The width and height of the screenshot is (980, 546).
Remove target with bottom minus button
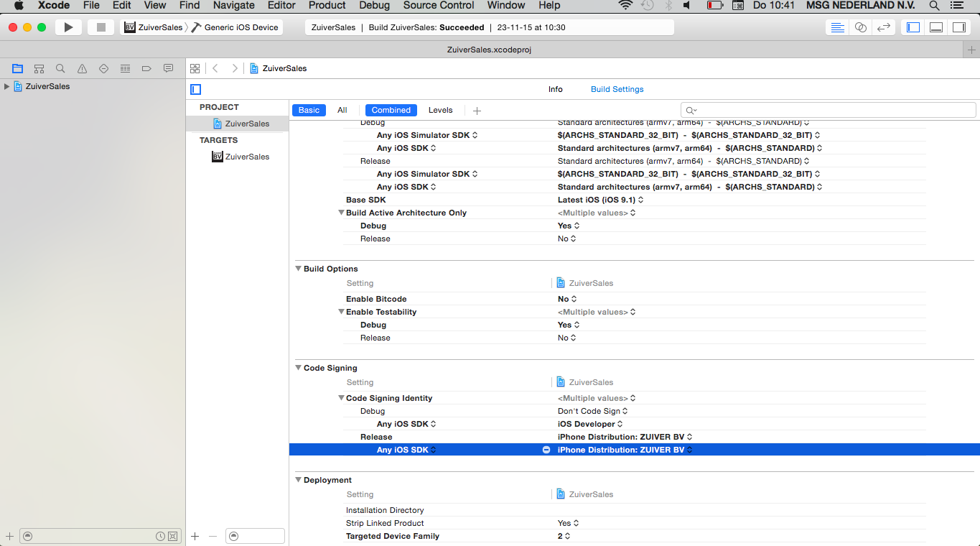(213, 536)
